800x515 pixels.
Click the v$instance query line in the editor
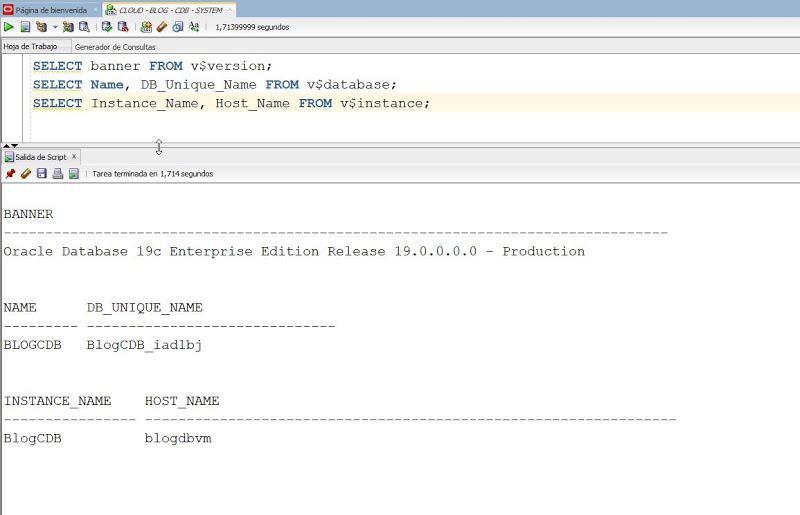point(230,103)
